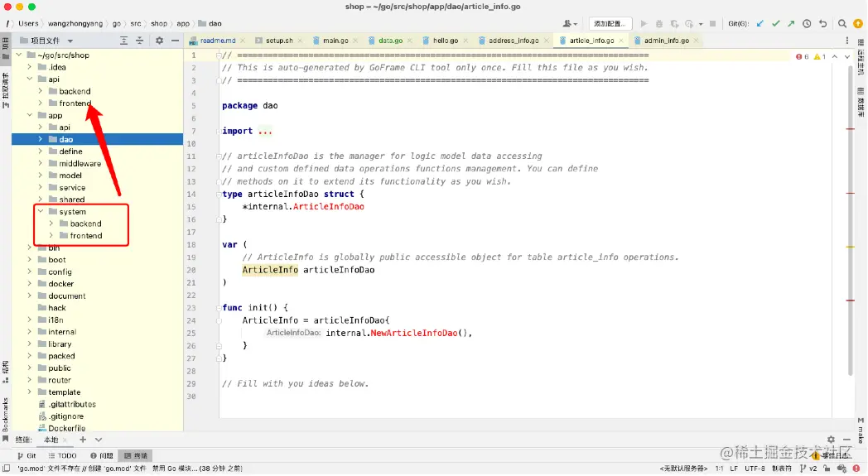Add new terminal session plus icon

83,440
